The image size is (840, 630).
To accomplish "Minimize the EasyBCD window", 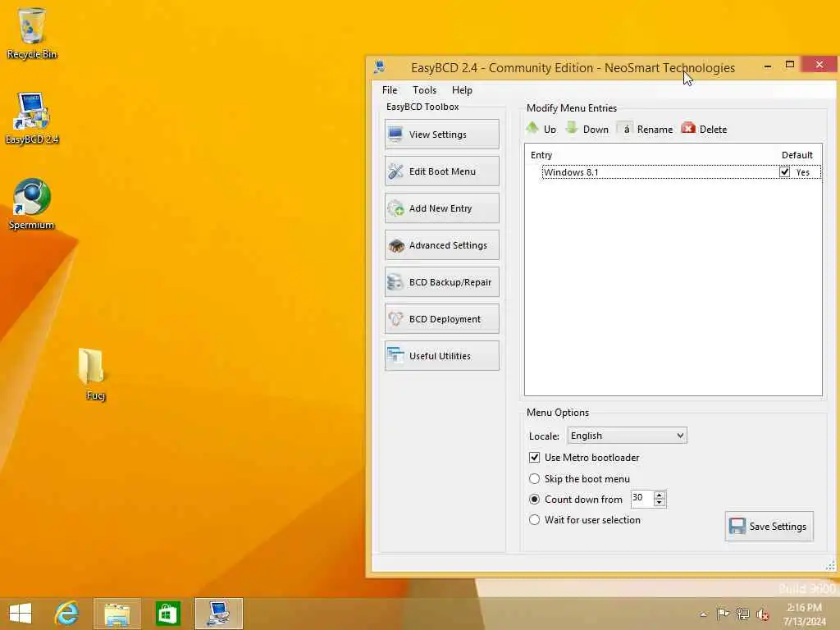I will [768, 66].
